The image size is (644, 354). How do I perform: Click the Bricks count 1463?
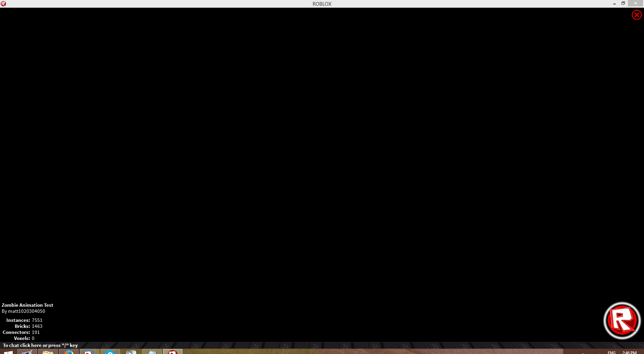click(x=37, y=326)
